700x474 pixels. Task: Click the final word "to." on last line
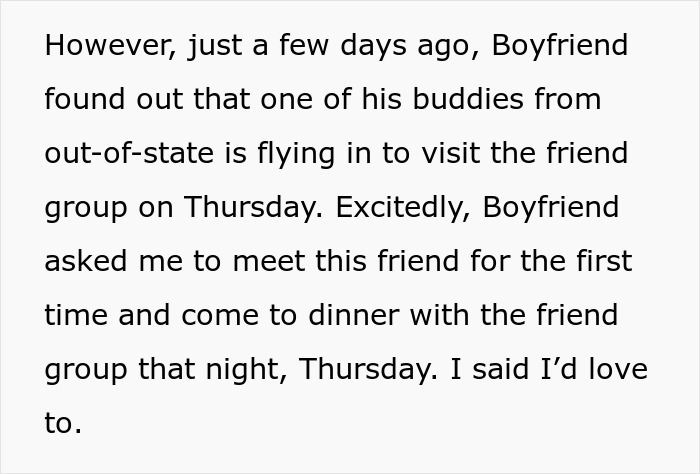(63, 424)
